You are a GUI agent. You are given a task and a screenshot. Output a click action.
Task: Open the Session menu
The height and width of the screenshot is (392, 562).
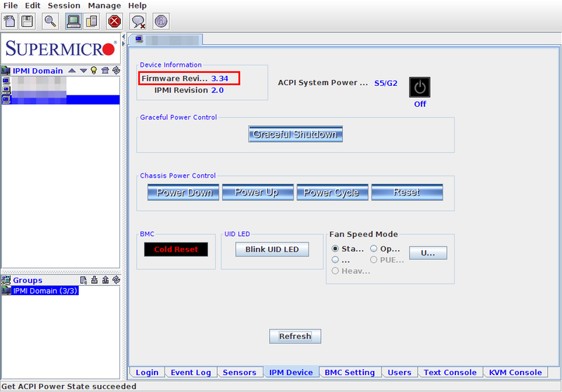pos(64,6)
